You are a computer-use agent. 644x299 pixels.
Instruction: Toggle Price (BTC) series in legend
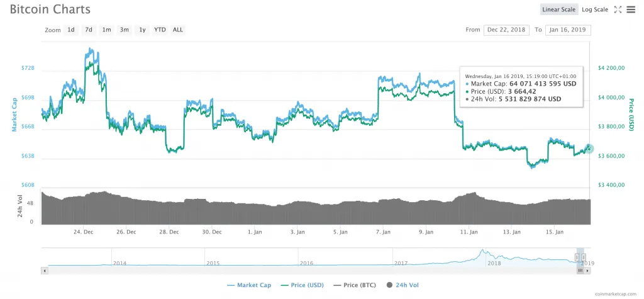[355, 285]
